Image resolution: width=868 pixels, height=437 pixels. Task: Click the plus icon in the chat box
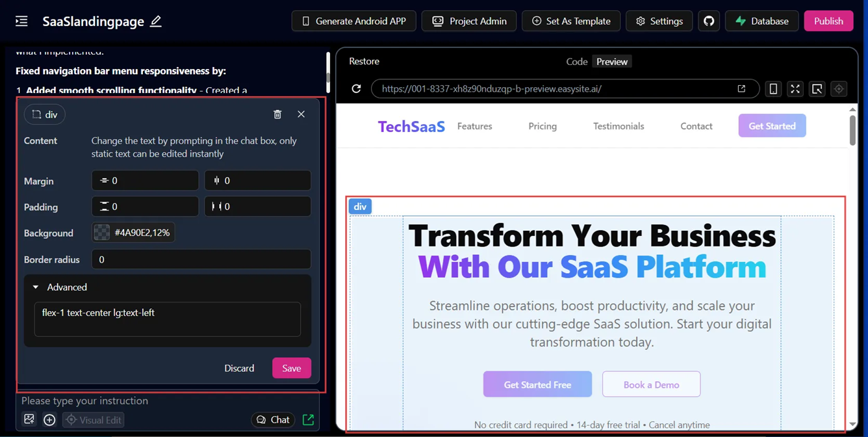pyautogui.click(x=49, y=420)
